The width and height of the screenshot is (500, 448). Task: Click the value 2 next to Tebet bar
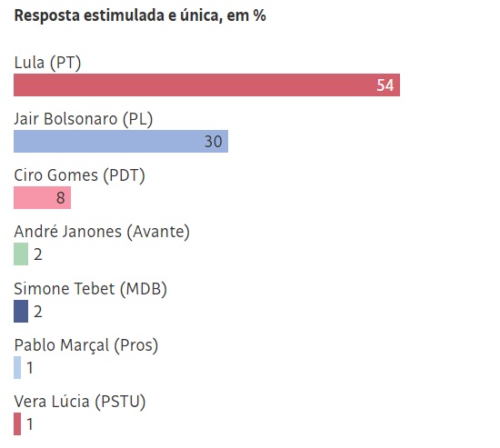(38, 312)
